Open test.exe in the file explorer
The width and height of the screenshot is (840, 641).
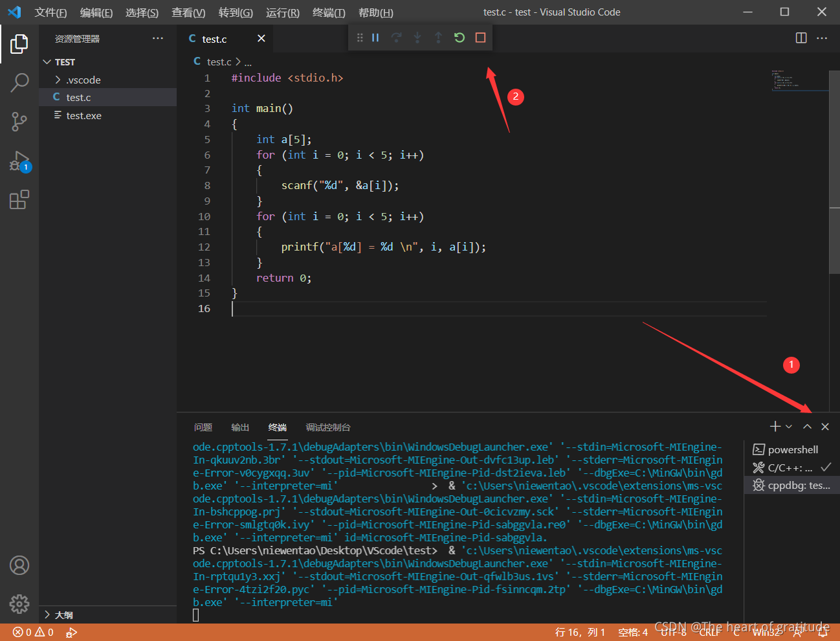107,115
